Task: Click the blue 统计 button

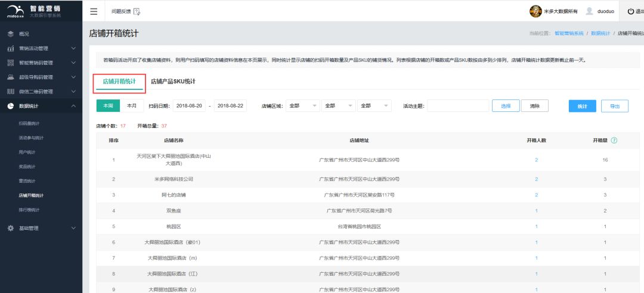Action: (x=583, y=106)
